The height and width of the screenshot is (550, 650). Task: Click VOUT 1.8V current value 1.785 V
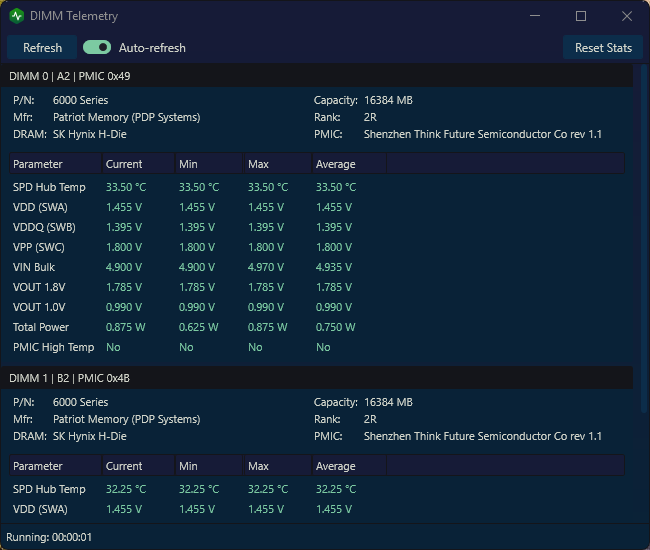(124, 287)
